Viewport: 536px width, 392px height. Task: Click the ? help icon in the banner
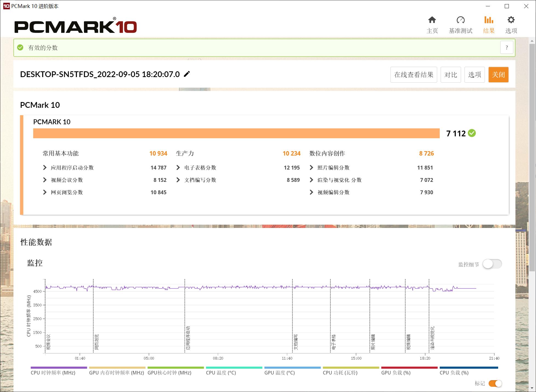[507, 47]
